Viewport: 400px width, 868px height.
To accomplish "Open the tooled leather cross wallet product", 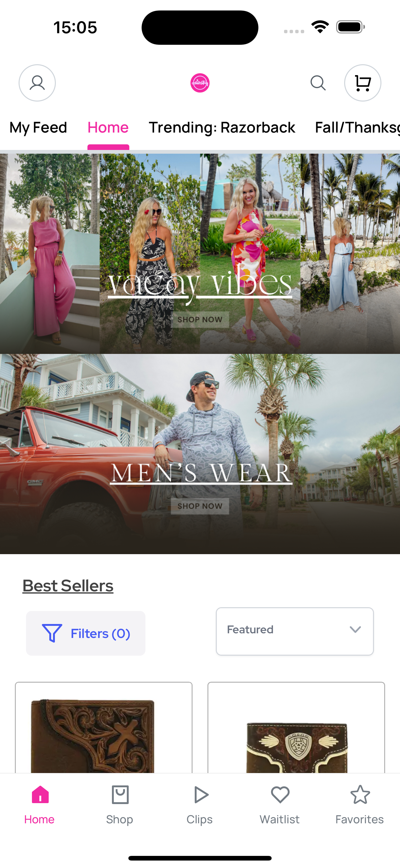I will (104, 727).
